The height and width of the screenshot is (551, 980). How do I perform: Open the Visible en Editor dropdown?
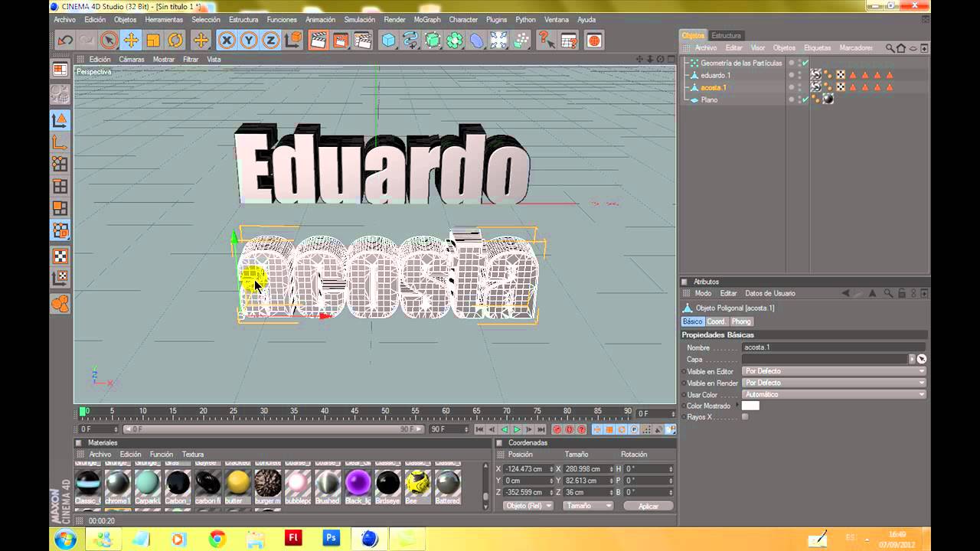(x=835, y=371)
